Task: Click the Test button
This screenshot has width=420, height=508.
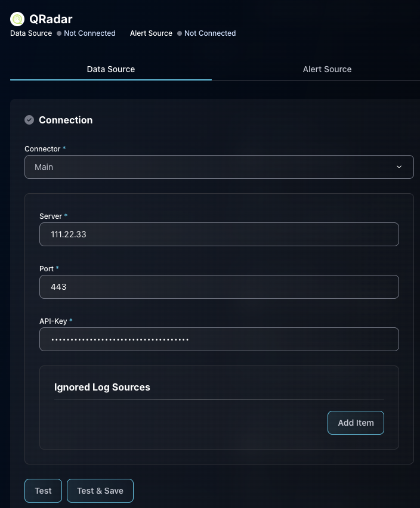Action: [43, 491]
